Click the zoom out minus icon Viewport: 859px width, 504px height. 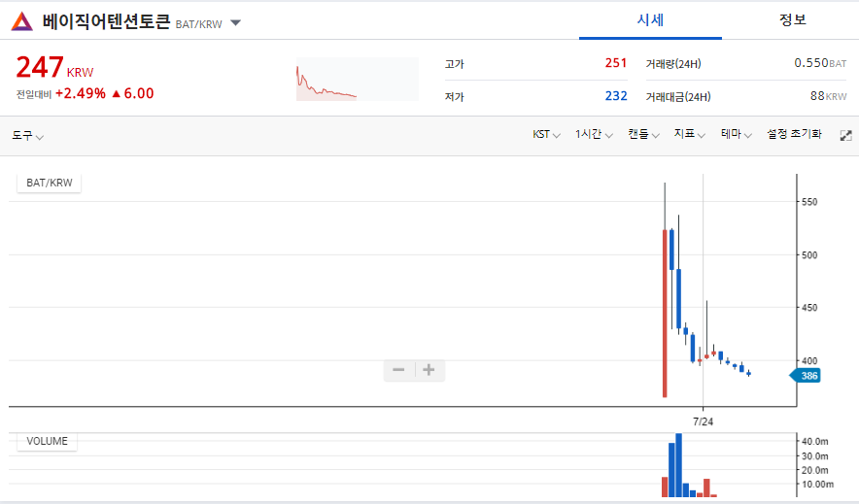click(398, 370)
